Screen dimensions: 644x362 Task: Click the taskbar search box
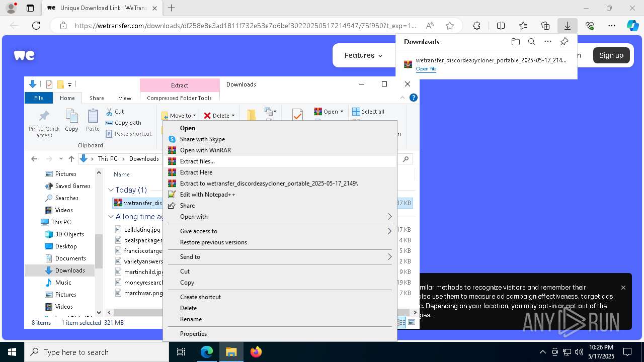tap(97, 352)
